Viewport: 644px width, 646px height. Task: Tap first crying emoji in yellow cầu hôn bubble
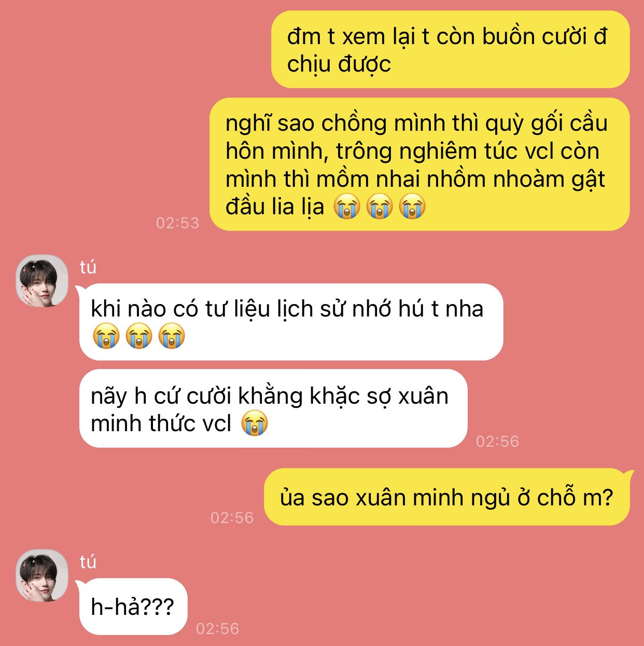347,207
